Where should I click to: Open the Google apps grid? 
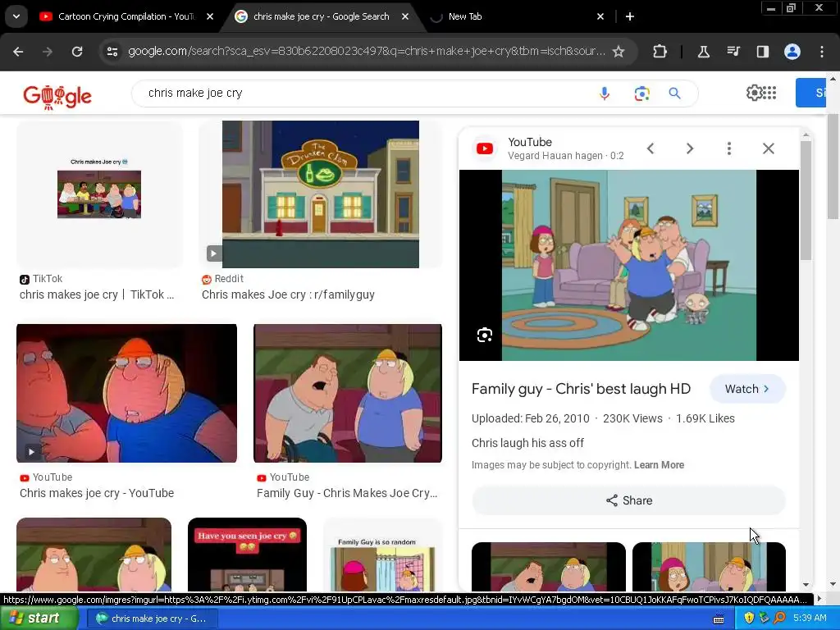click(769, 93)
